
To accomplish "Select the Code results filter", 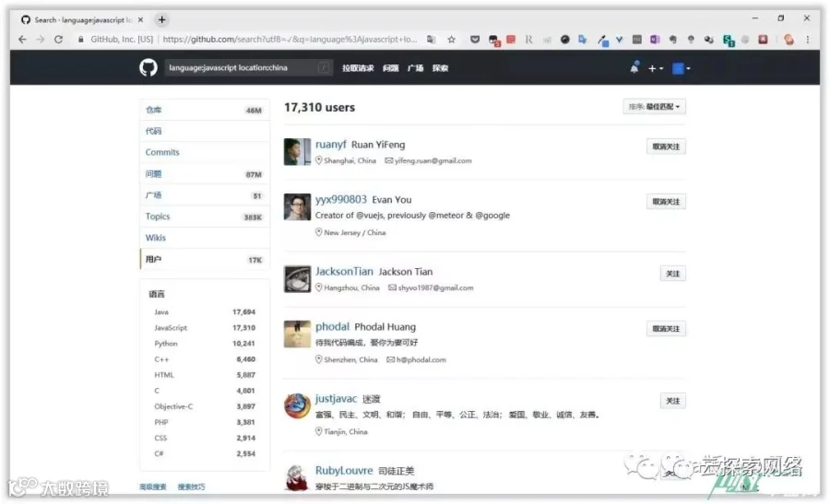I will (205, 131).
